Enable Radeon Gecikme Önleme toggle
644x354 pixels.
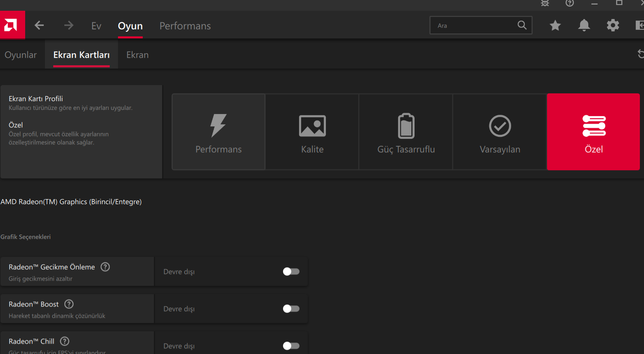(291, 271)
